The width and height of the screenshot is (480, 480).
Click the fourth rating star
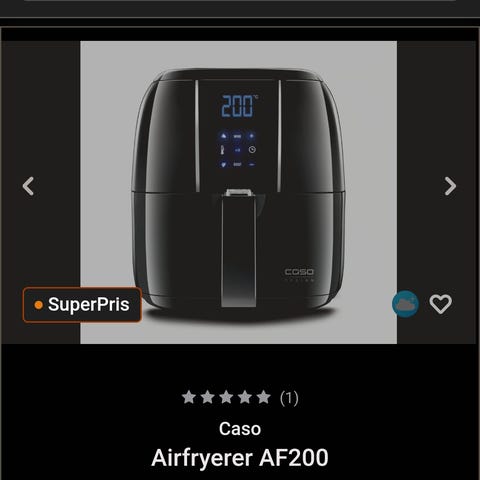coord(245,397)
